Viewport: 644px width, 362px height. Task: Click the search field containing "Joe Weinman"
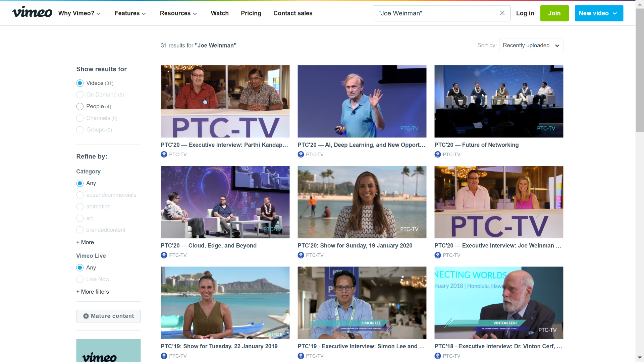click(442, 13)
